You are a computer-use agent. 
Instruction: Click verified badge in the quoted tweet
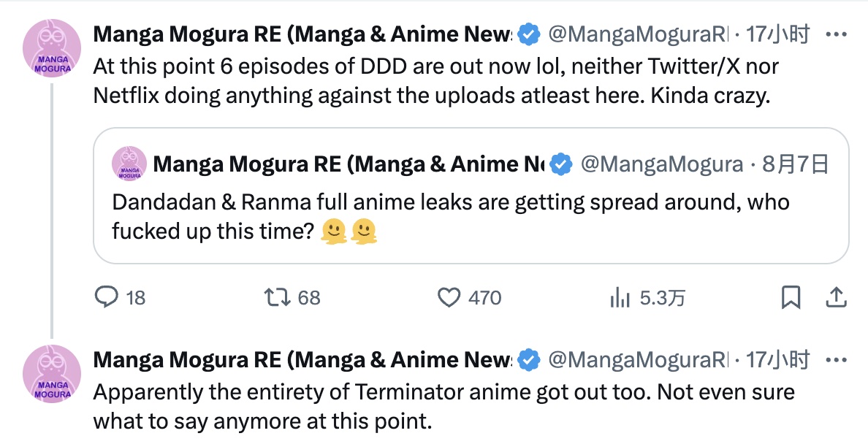pos(562,164)
